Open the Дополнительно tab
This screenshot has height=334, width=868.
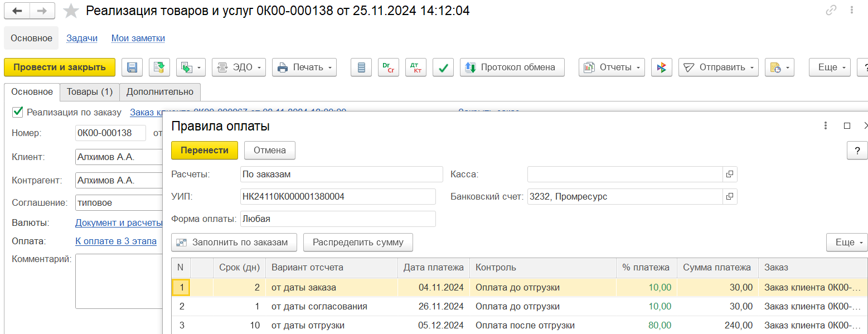click(160, 91)
